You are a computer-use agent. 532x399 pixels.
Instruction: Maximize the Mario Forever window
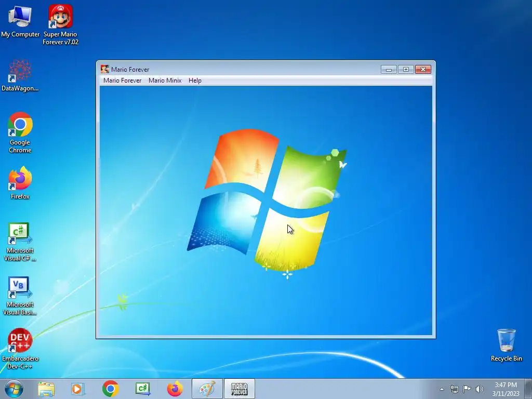(406, 70)
